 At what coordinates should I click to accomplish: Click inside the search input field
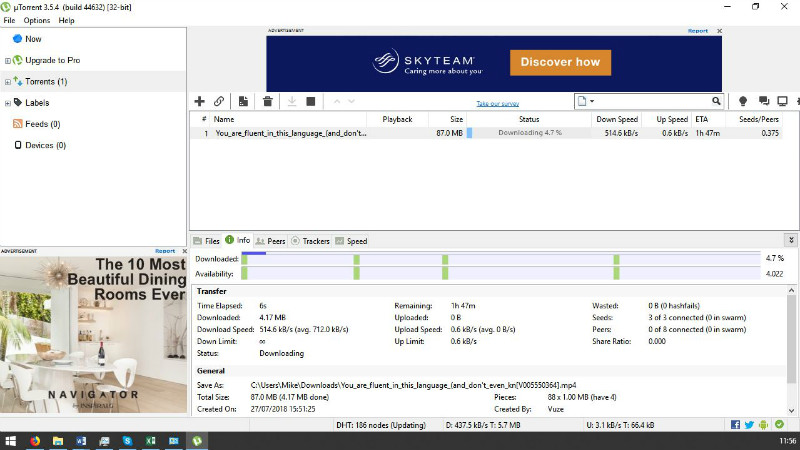coord(655,101)
